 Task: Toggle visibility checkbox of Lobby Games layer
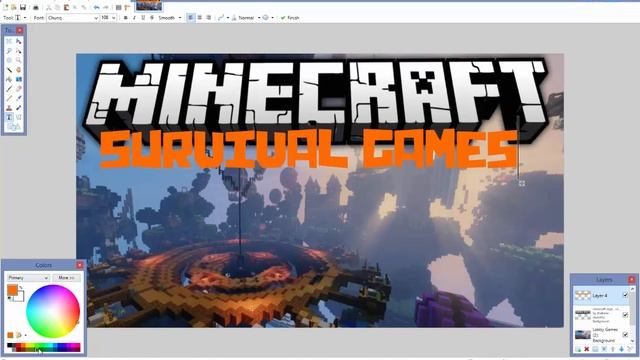[x=625, y=335]
